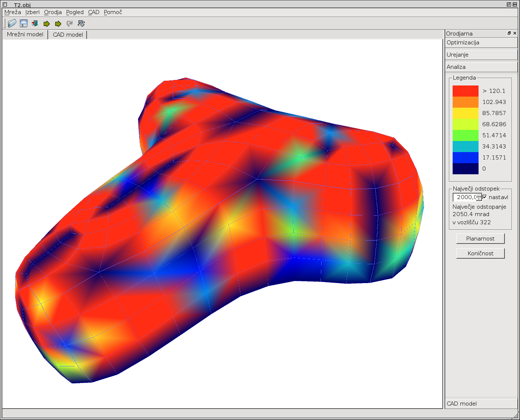Switch to the CAD model tab

point(68,35)
